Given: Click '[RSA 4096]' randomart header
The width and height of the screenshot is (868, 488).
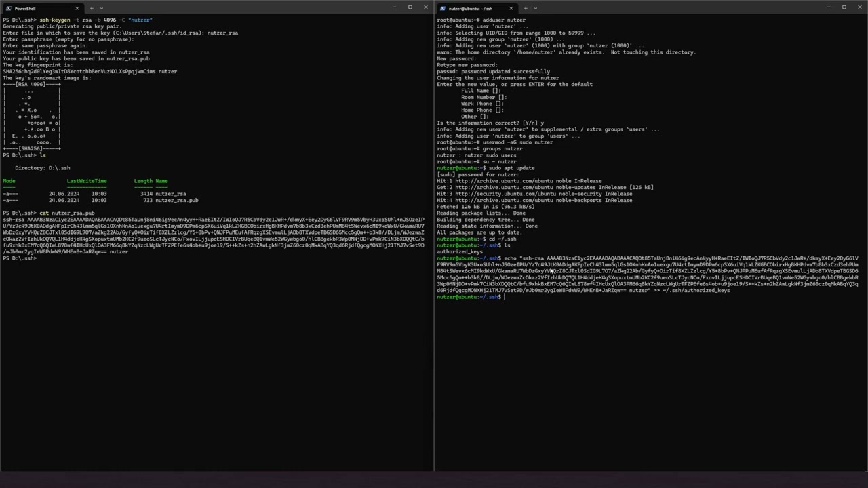Looking at the screenshot, I should [x=32, y=85].
